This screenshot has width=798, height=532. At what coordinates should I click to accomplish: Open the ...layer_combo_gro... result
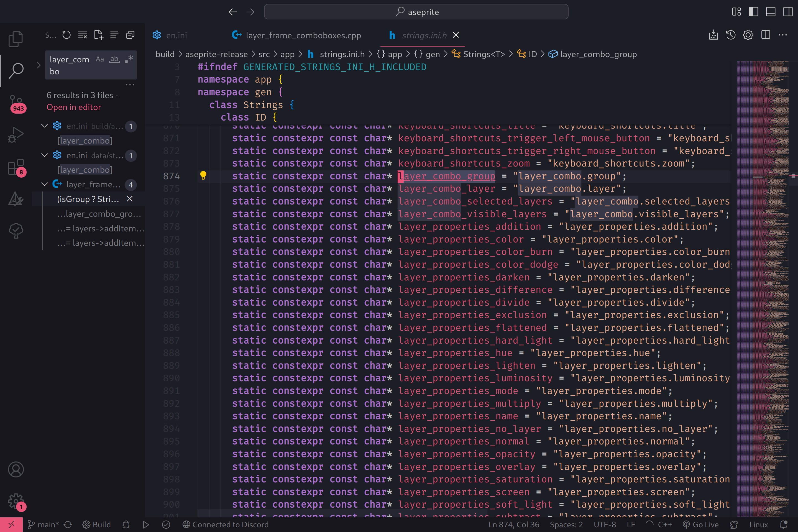point(99,214)
